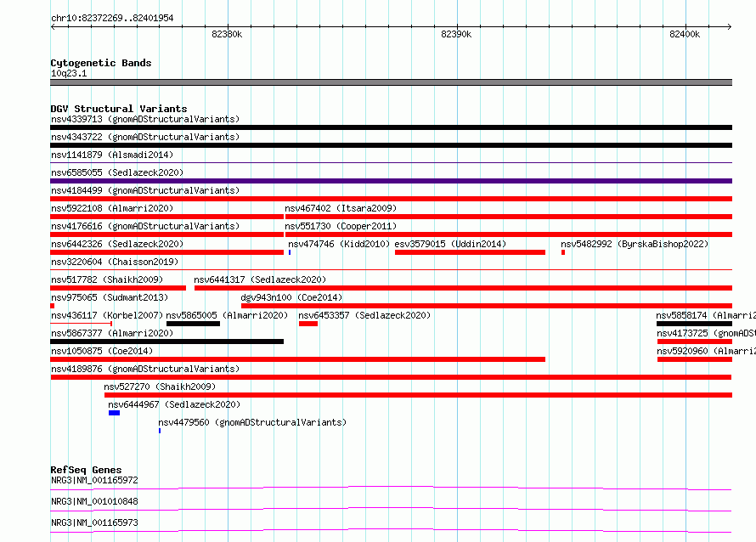Open the NRG3|NM_001165972 transcript label
Image resolution: width=756 pixels, height=542 pixels.
(x=94, y=480)
